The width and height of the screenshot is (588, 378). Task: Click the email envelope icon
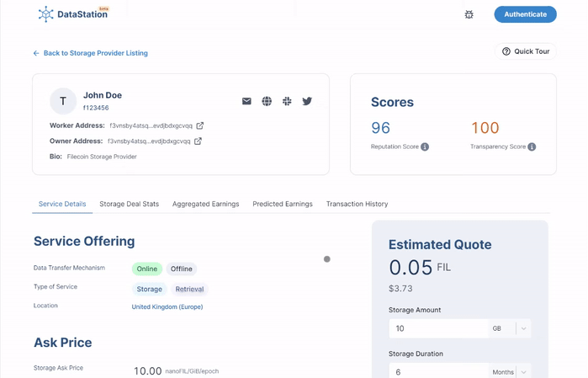[246, 101]
